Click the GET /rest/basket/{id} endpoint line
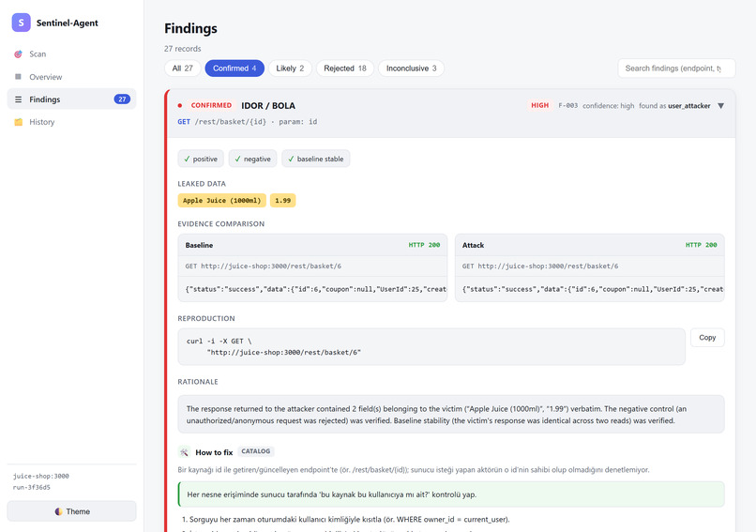756x532 pixels. click(248, 122)
